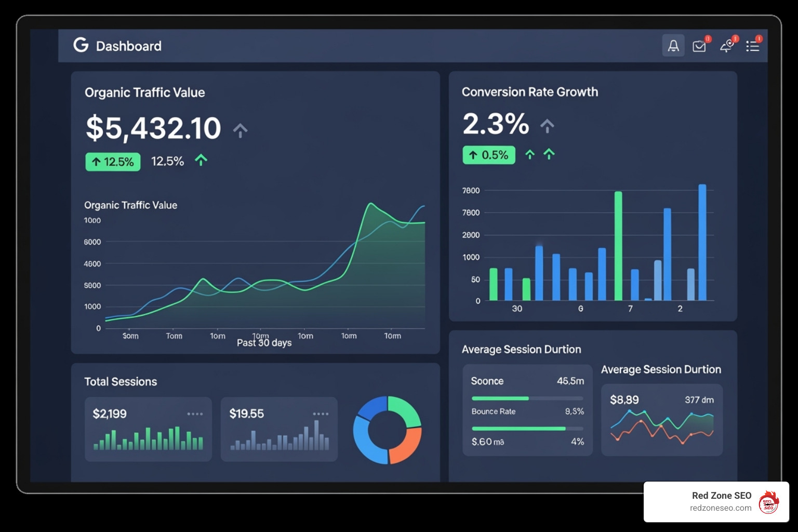Click the 30 x-axis label in bar chart
Screen dimensions: 798x532
point(517,309)
